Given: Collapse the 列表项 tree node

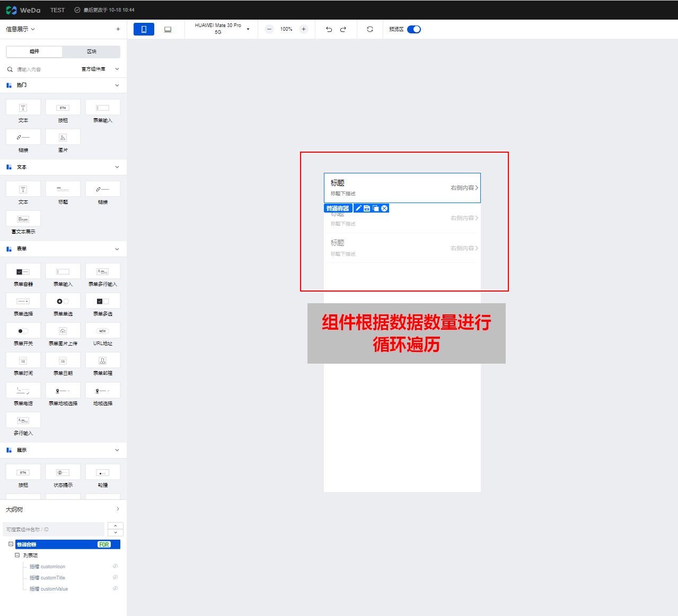Looking at the screenshot, I should (17, 555).
